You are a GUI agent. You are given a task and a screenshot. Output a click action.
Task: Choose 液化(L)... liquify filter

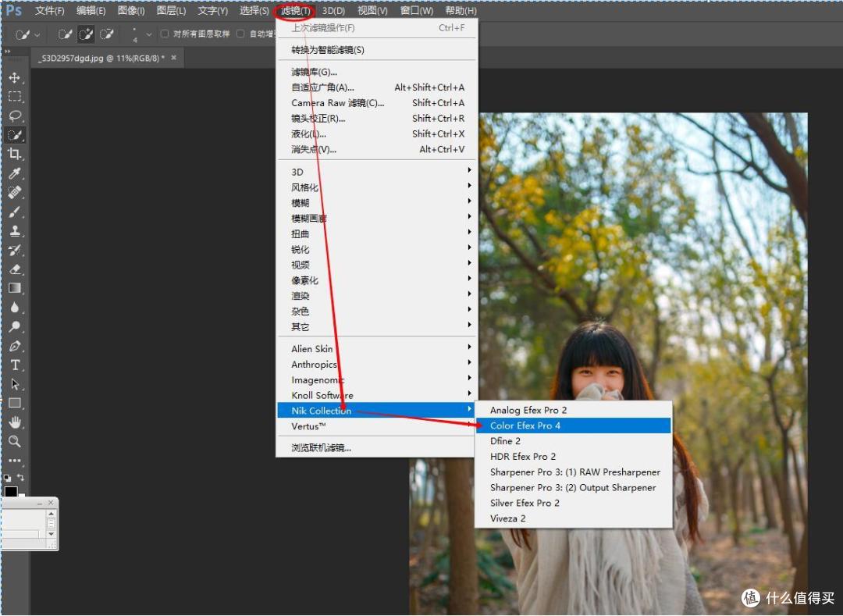click(376, 134)
